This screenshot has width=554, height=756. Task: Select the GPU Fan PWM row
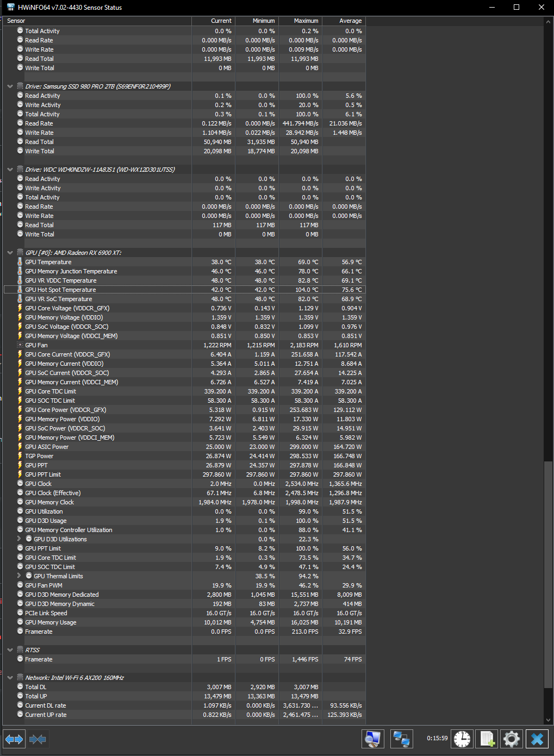(184, 585)
